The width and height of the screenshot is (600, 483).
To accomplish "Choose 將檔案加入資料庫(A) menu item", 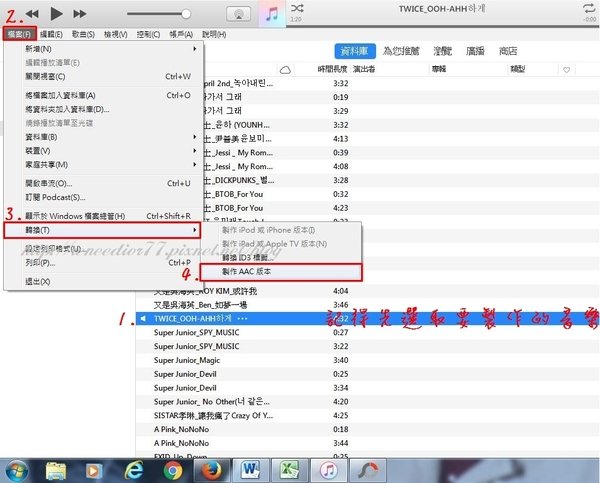I will (103, 95).
